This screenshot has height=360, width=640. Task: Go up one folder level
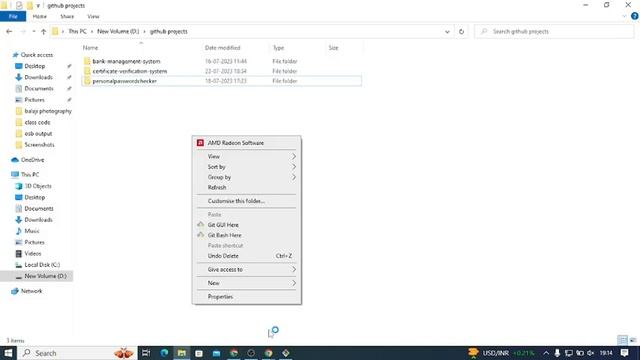(x=43, y=31)
